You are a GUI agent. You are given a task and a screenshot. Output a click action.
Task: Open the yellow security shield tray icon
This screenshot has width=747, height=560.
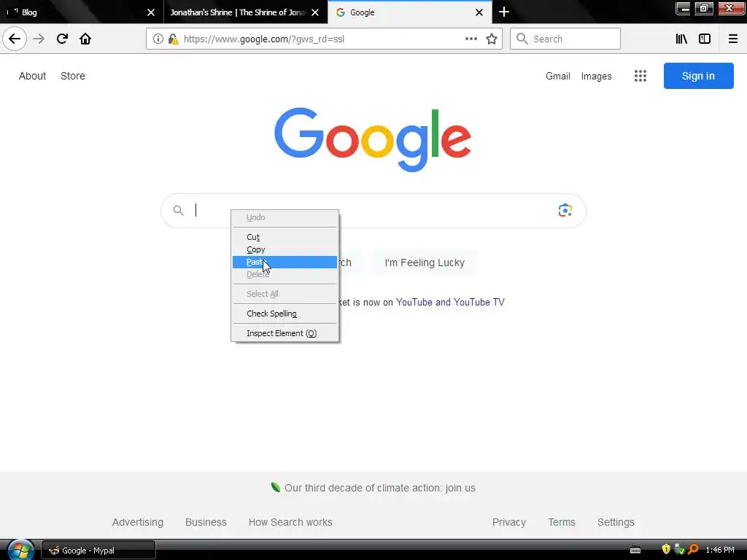(666, 550)
